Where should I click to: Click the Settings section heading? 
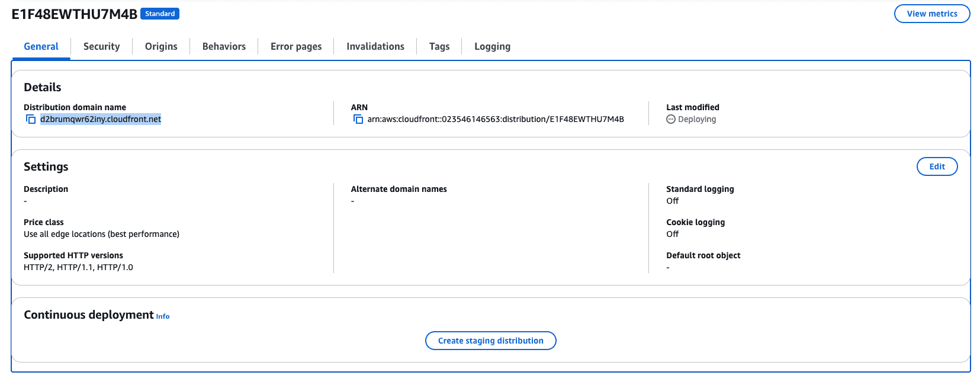(x=46, y=166)
